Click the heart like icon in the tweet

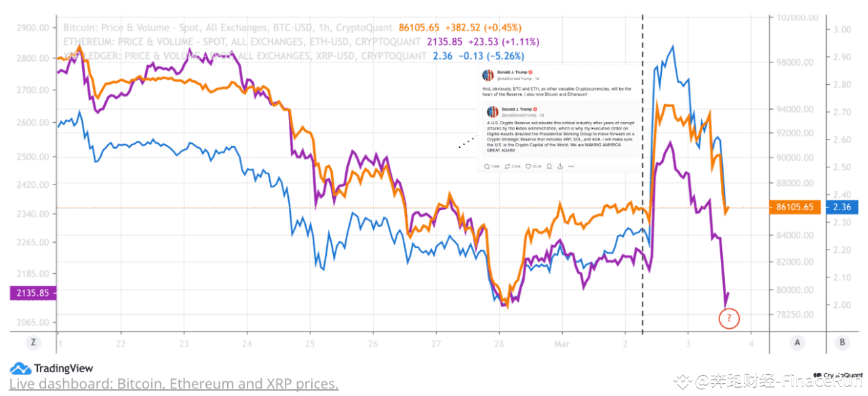click(x=528, y=166)
